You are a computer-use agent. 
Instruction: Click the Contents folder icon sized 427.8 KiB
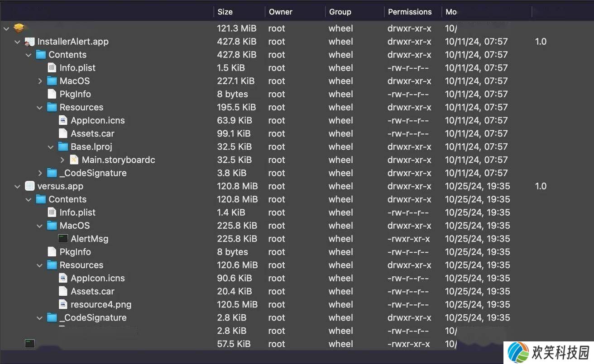41,55
